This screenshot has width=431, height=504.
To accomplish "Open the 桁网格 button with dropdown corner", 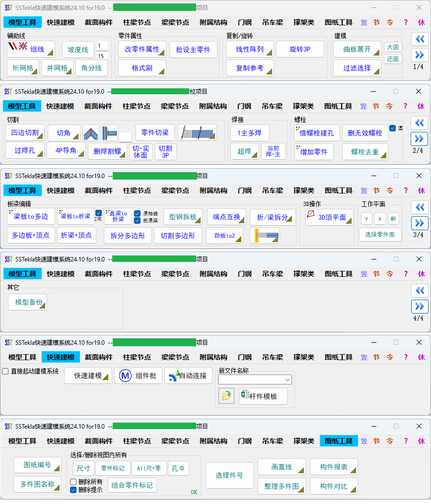I will [23, 68].
